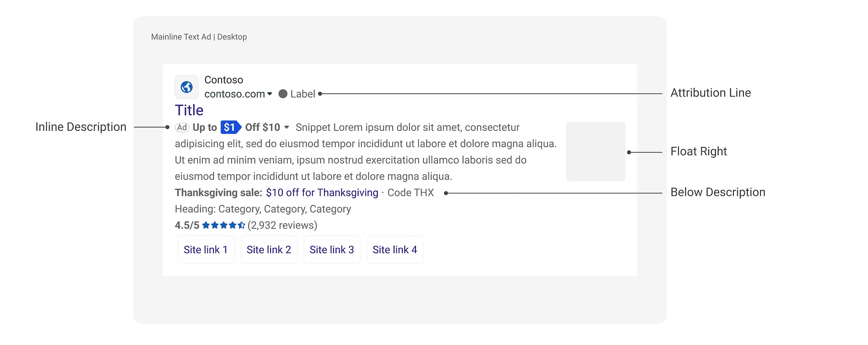Click the Contoso globe favicon icon
This screenshot has width=868, height=345.
[186, 87]
